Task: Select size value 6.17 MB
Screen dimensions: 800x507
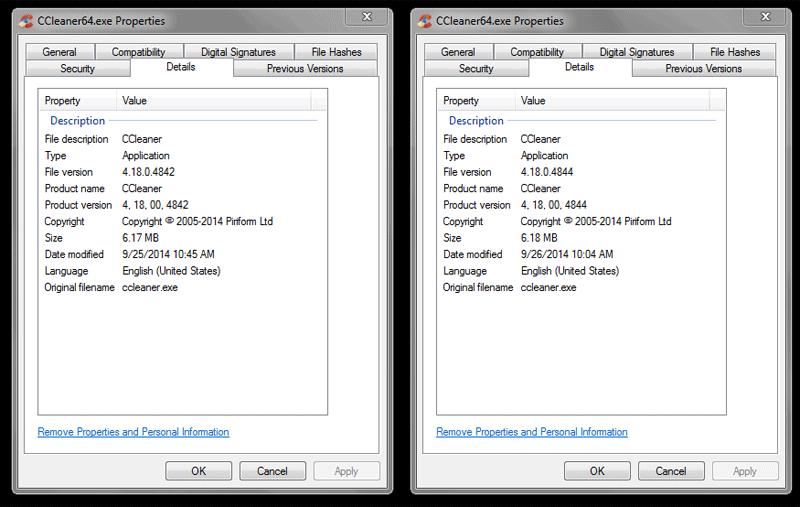Action: [x=140, y=238]
